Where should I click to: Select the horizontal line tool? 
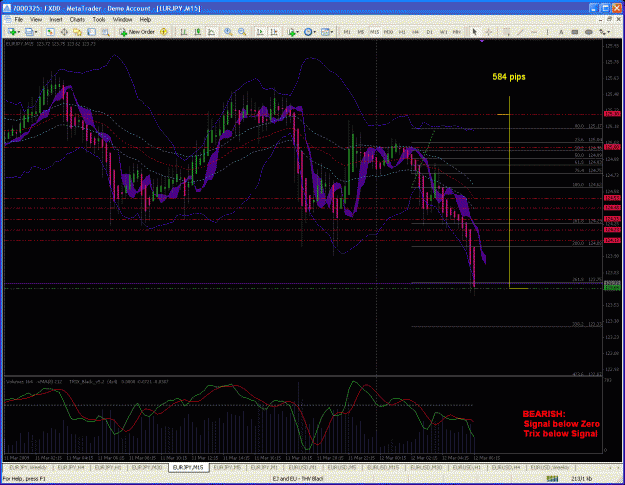click(x=534, y=32)
